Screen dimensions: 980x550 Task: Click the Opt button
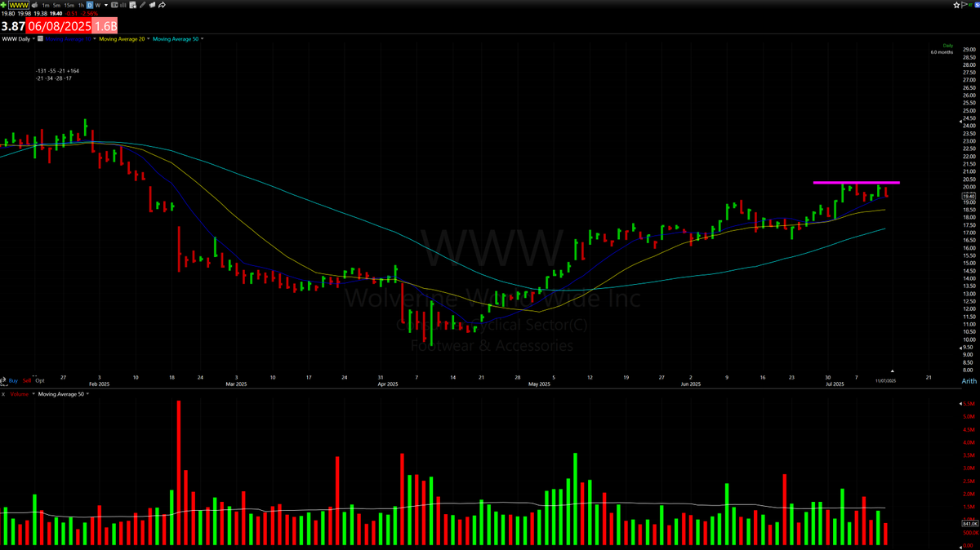click(x=40, y=381)
